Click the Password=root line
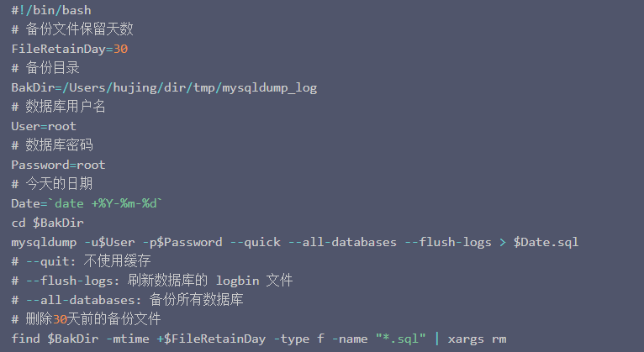The width and height of the screenshot is (644, 352). click(x=58, y=165)
